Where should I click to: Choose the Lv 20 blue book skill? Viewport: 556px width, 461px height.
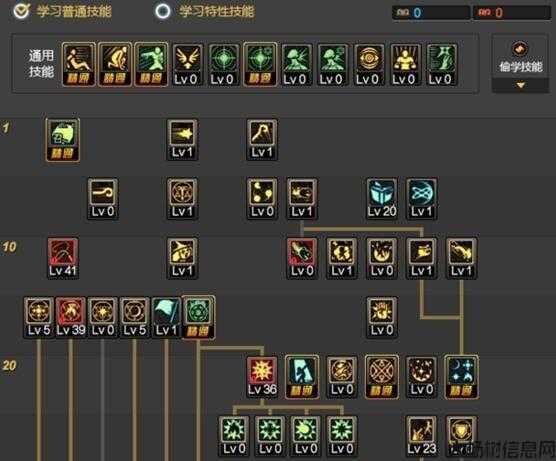click(382, 199)
